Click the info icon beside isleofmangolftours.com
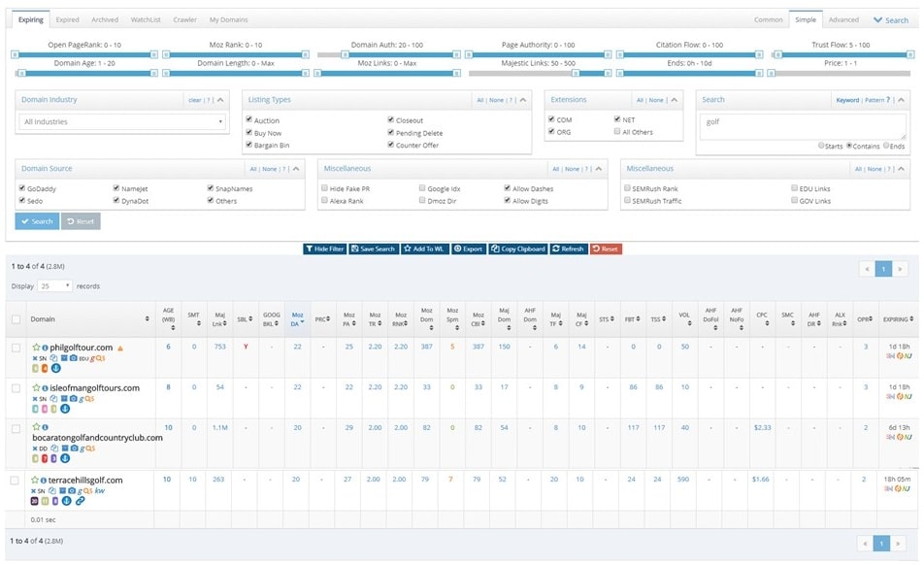924x565 pixels. pyautogui.click(x=45, y=388)
